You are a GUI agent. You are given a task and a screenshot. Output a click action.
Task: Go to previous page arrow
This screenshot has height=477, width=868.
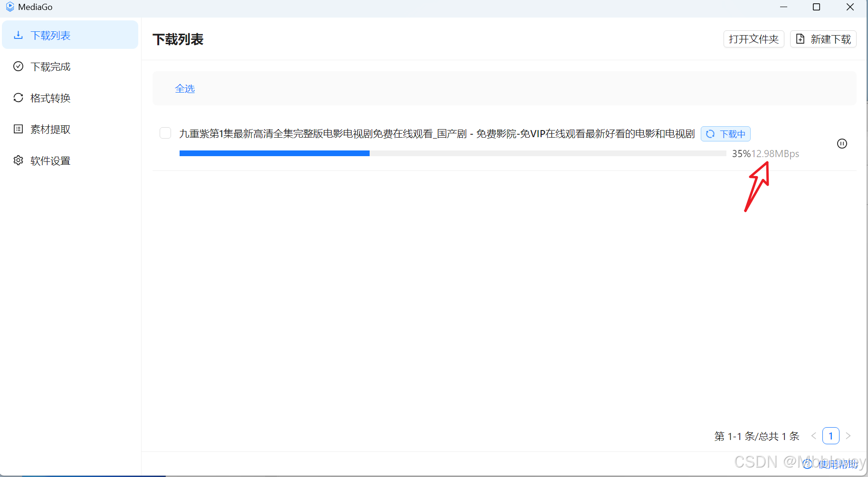[814, 436]
